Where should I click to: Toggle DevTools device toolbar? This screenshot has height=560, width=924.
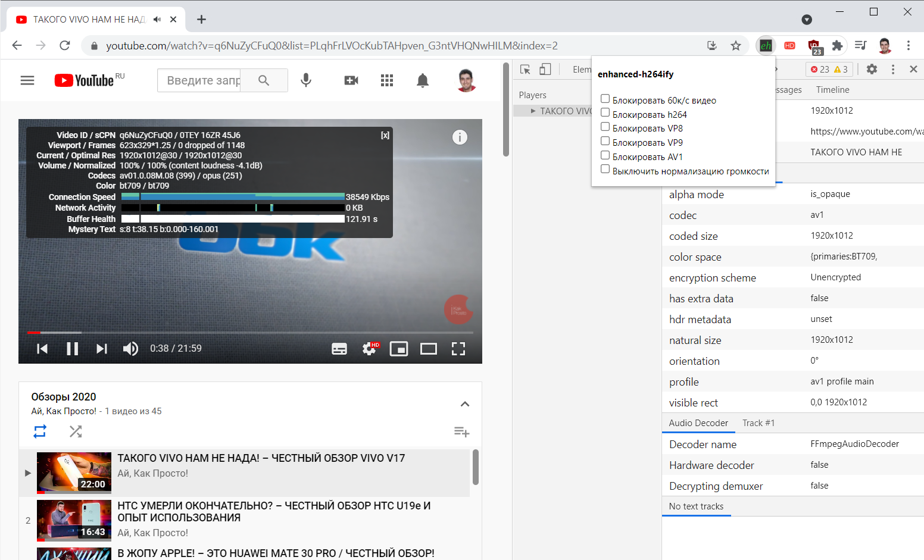pos(545,70)
